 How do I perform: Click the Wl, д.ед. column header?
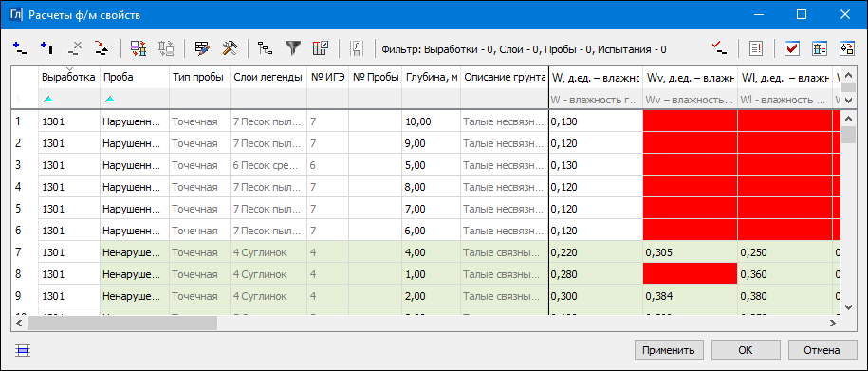[x=785, y=78]
